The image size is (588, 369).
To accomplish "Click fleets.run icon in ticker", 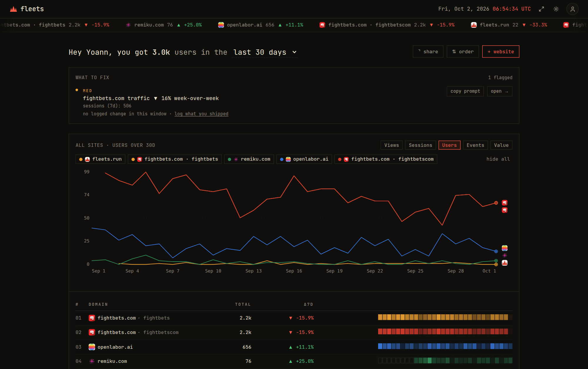I will click(x=474, y=25).
